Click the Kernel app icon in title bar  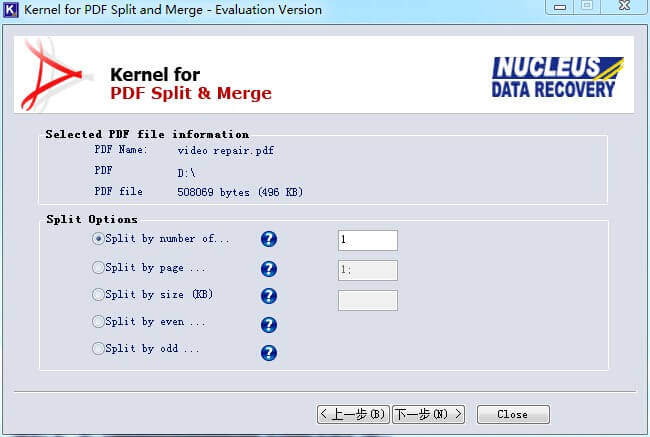(x=10, y=10)
